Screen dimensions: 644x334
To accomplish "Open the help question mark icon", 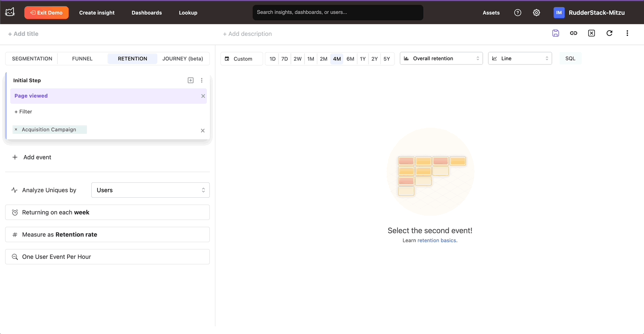I will coord(518,13).
